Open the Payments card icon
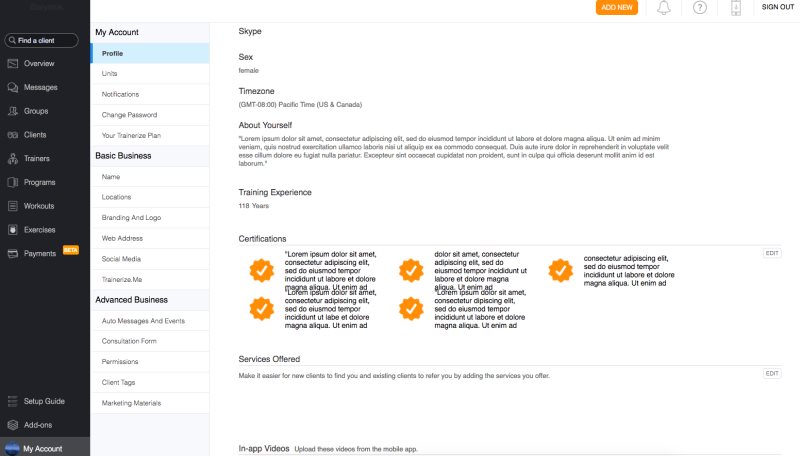Viewport: 800px width, 456px height. [13, 254]
